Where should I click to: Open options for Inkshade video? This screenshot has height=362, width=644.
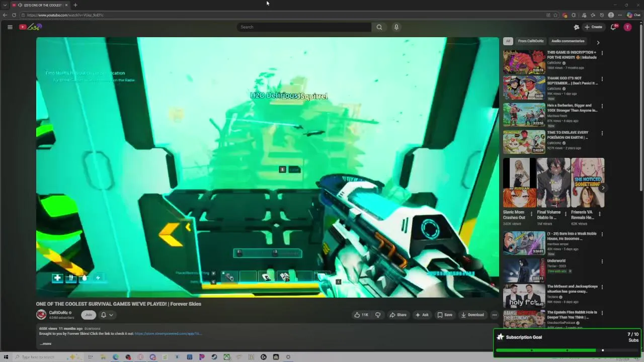602,53
